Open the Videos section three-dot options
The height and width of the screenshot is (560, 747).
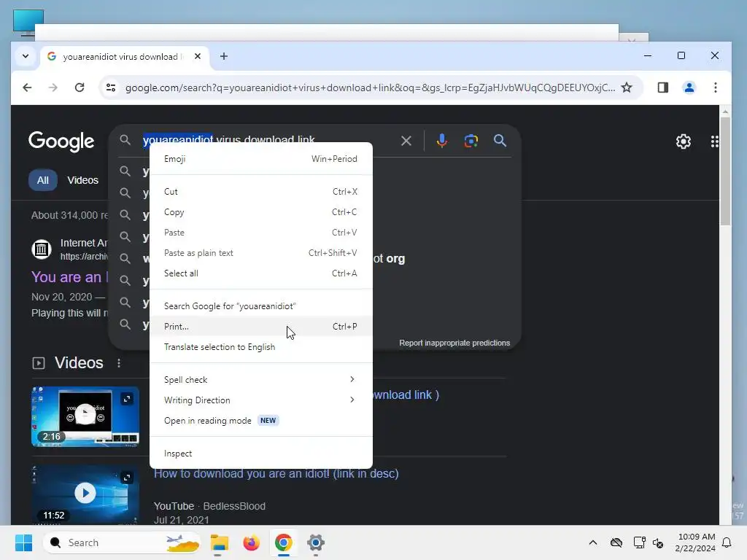pos(119,363)
